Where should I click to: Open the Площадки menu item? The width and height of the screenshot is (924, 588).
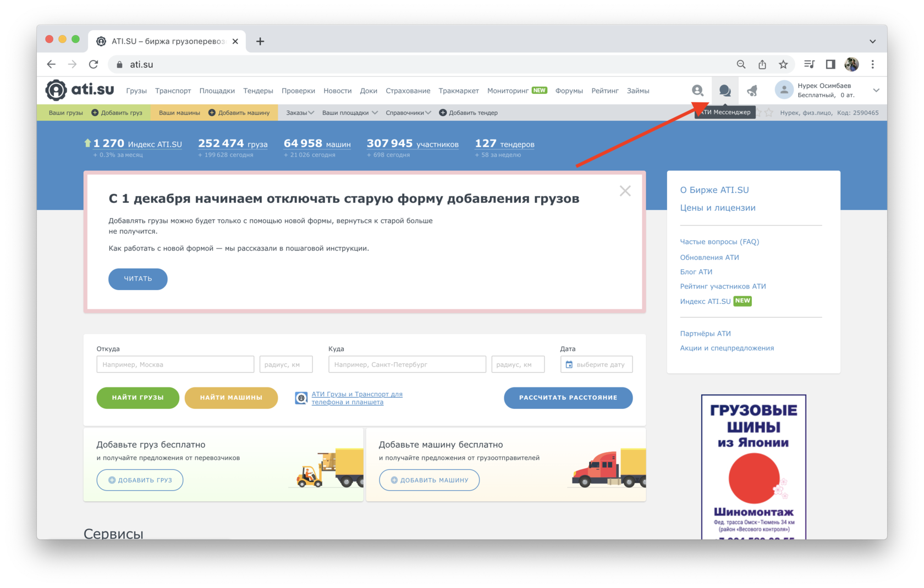tap(217, 91)
